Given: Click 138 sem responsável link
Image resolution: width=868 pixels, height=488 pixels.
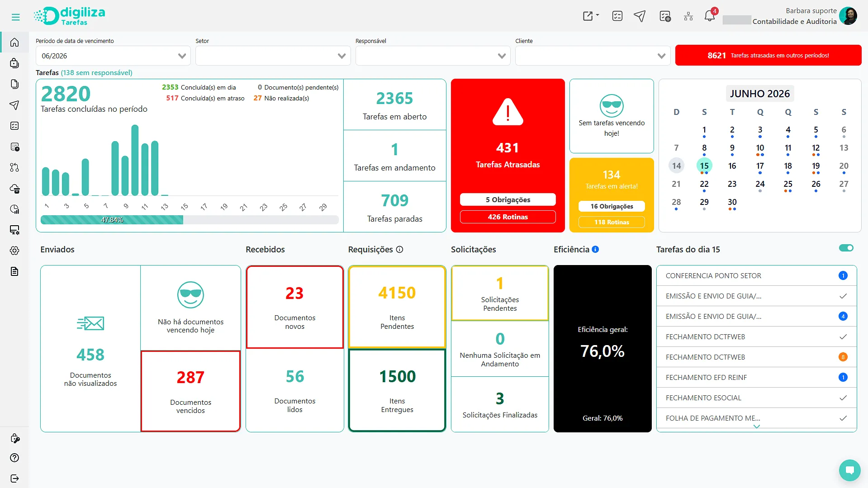Looking at the screenshot, I should point(97,72).
